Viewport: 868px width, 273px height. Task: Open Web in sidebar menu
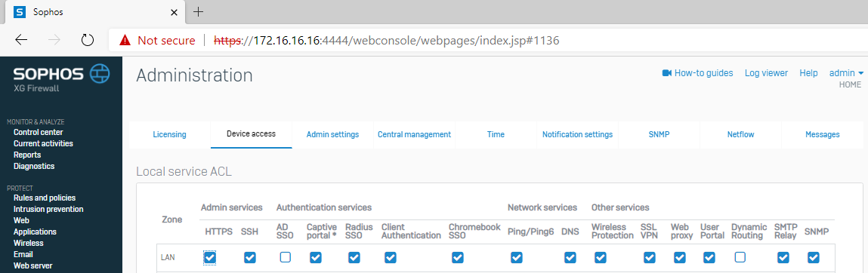coord(22,220)
